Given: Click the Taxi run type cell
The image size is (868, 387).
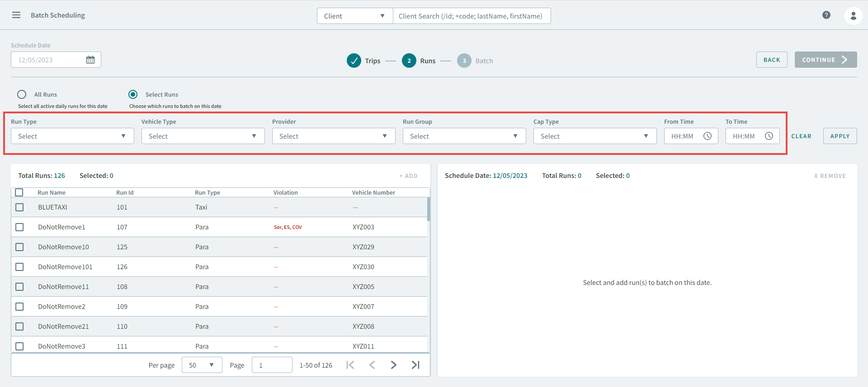Looking at the screenshot, I should 201,207.
